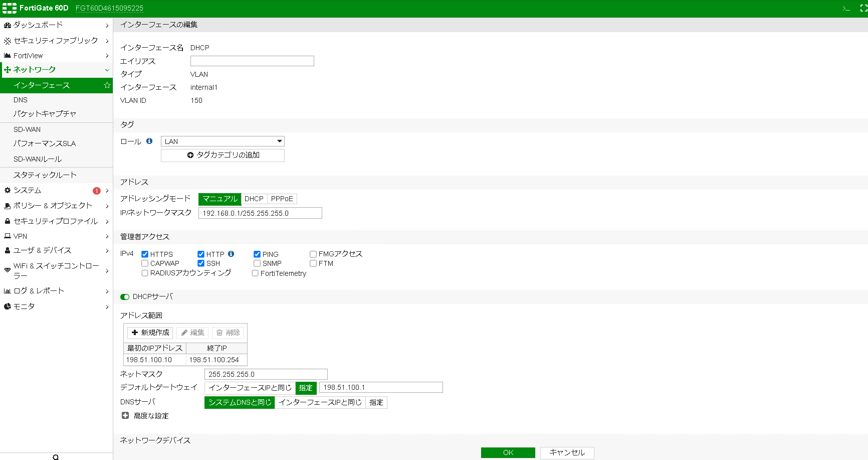This screenshot has height=460, width=868.
Task: Set DNS server same as interface IP
Action: pos(320,403)
